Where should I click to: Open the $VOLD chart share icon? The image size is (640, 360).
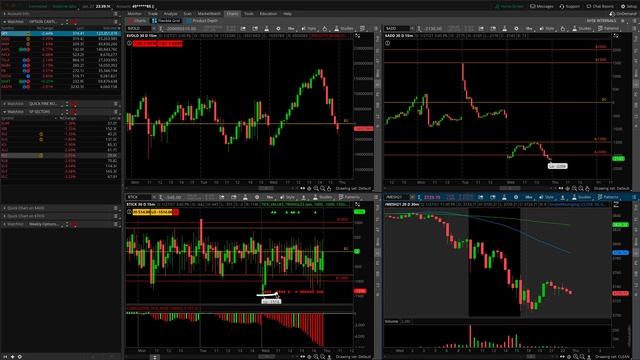point(243,29)
